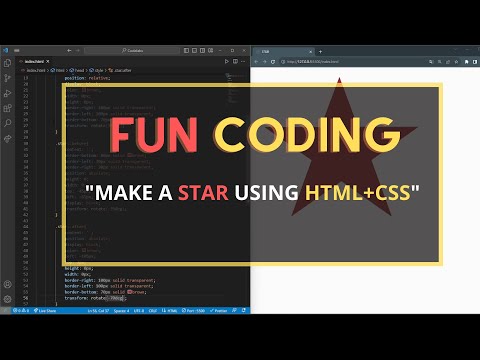
Task: Click UTF-8 encoding in status bar
Action: point(139,311)
